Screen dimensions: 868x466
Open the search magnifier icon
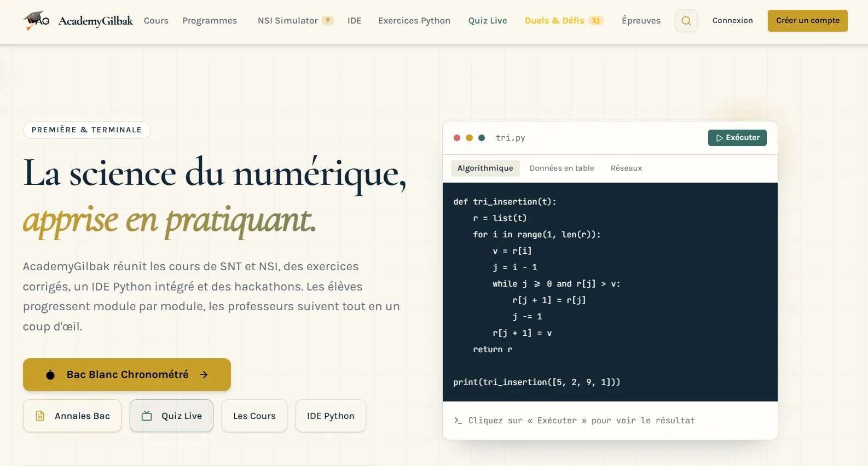(686, 21)
